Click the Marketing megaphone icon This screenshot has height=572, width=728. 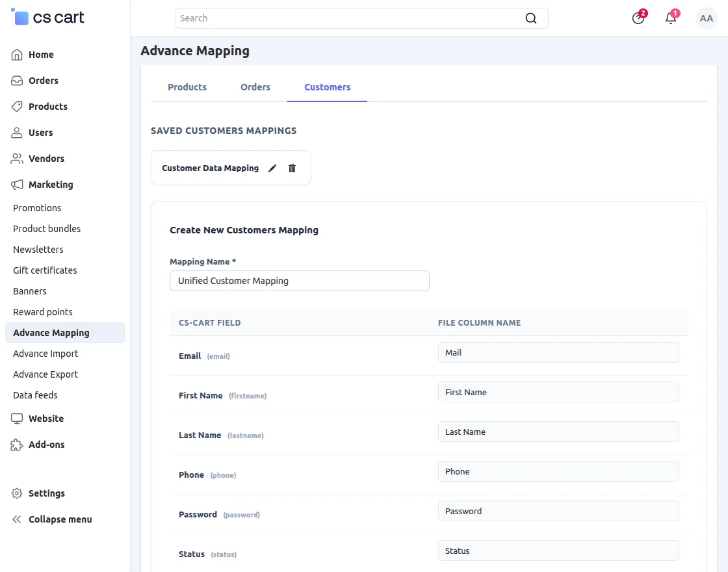pyautogui.click(x=17, y=185)
